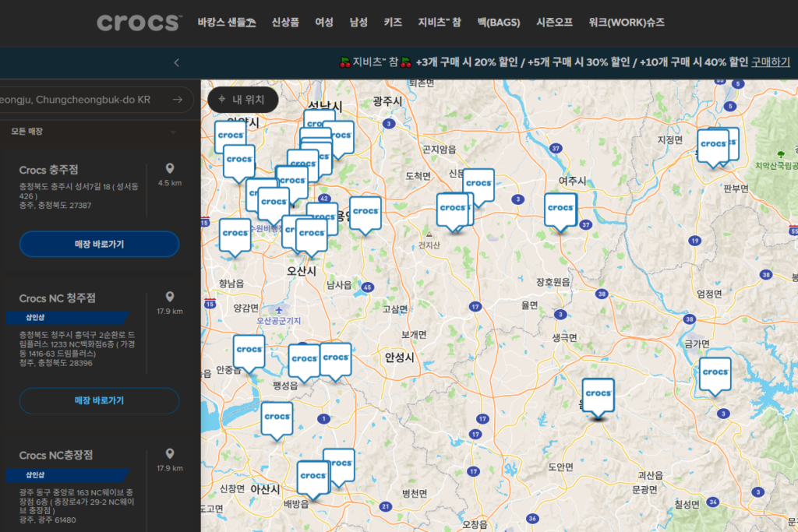
Task: Click the Crocs map marker left of 안중읍
Action: [x=249, y=351]
